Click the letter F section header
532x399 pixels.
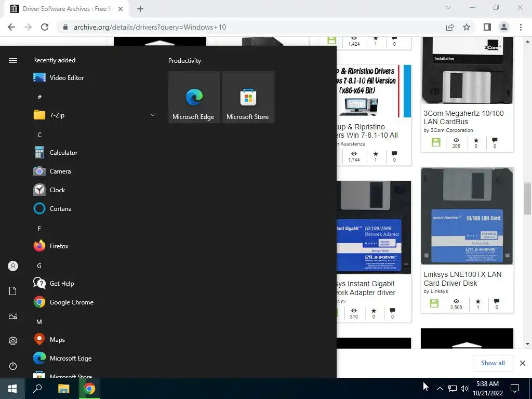click(x=39, y=229)
